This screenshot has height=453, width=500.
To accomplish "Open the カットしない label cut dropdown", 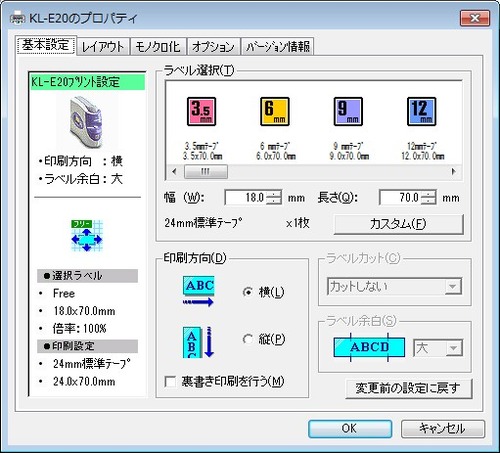I will (x=453, y=286).
